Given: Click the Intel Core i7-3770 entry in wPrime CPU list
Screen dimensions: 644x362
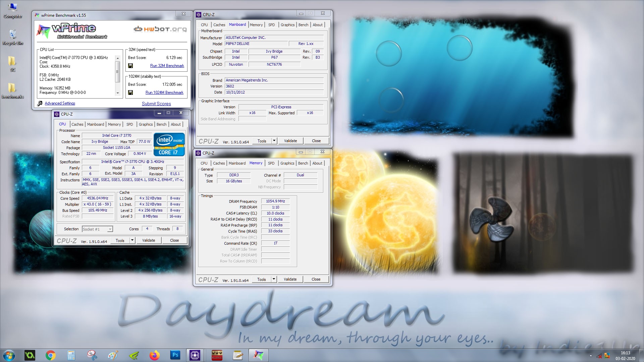Looking at the screenshot, I should point(74,58).
